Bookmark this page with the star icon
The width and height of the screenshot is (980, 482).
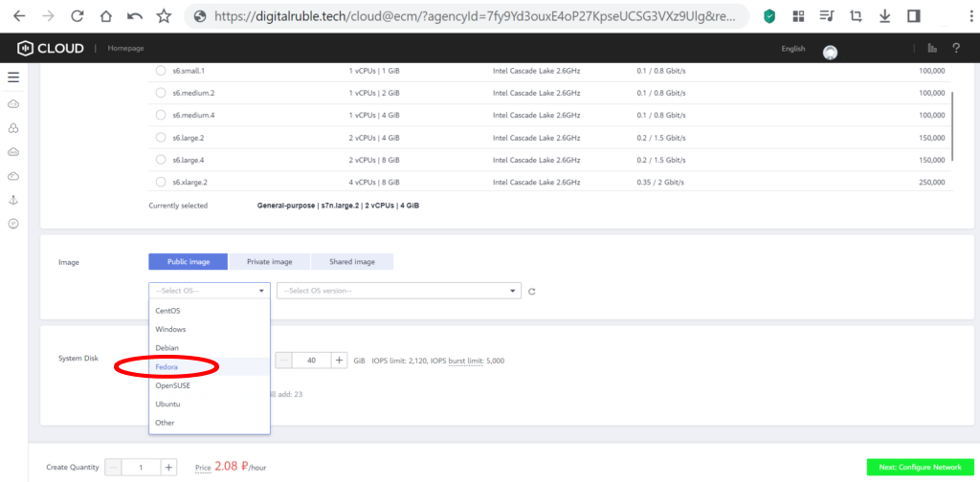pyautogui.click(x=164, y=17)
